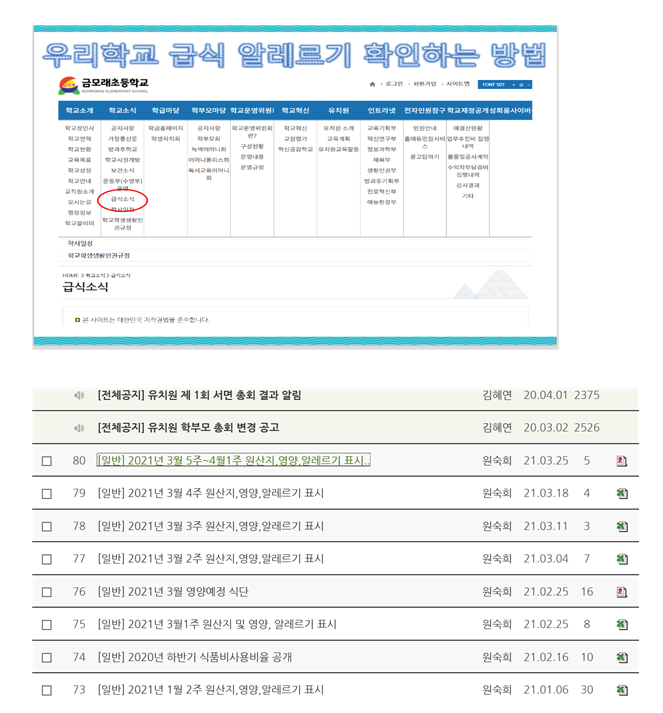This screenshot has width=663, height=713.
Task: Open the 학급마당 main menu
Action: click(x=166, y=110)
